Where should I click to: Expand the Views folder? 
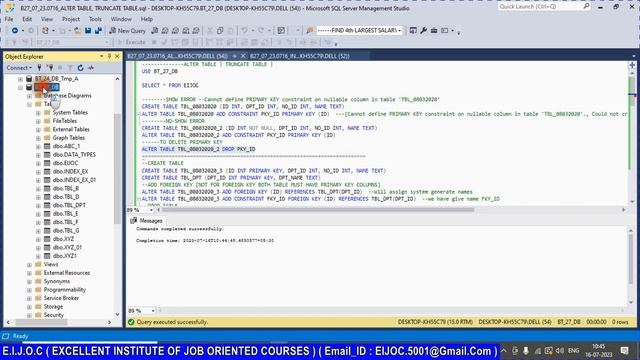(29, 264)
